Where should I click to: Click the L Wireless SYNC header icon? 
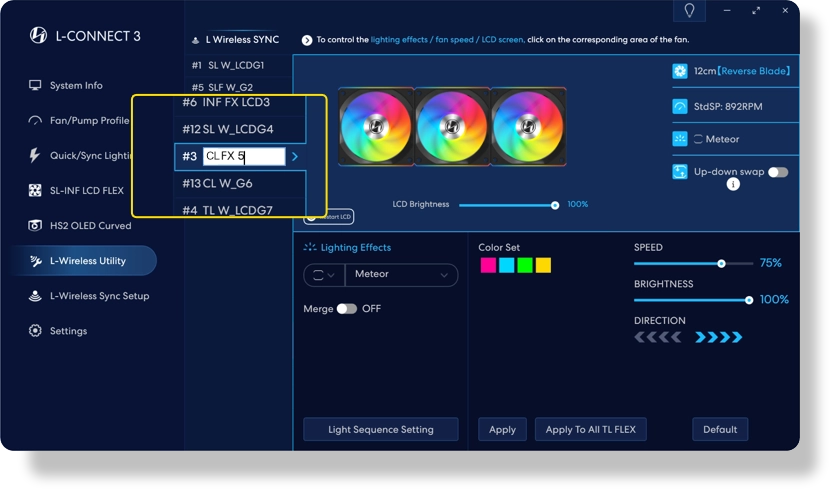196,40
